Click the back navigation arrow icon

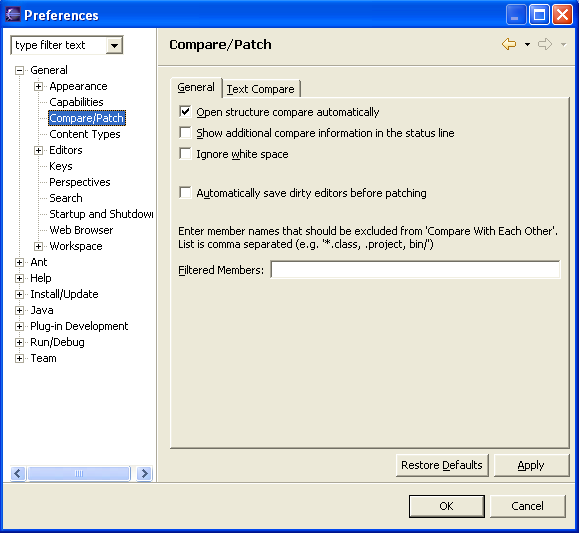[x=509, y=44]
